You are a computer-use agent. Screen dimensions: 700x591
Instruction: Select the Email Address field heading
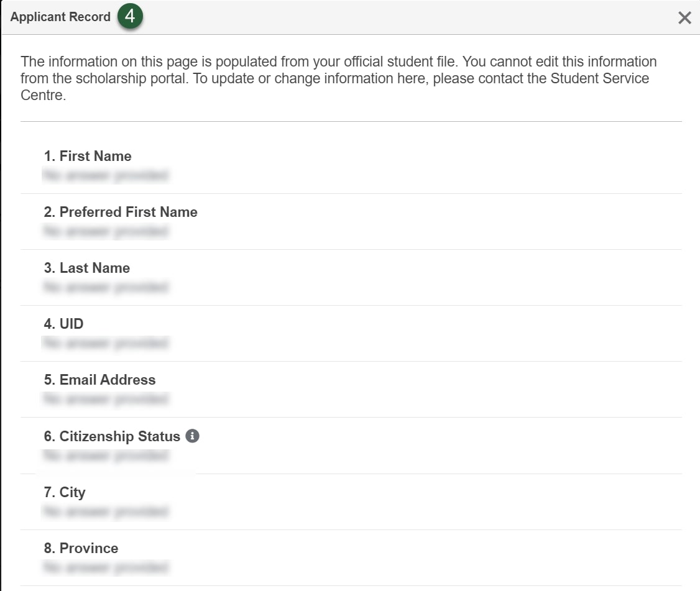99,380
